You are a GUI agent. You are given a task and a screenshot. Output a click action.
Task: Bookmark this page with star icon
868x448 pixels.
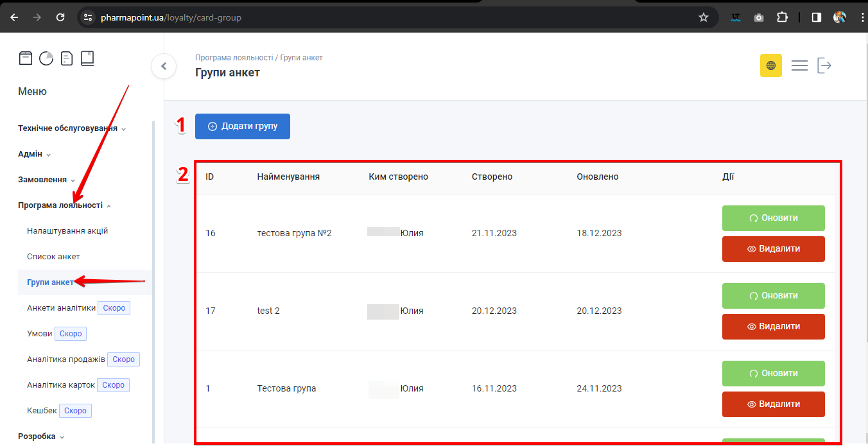[703, 17]
